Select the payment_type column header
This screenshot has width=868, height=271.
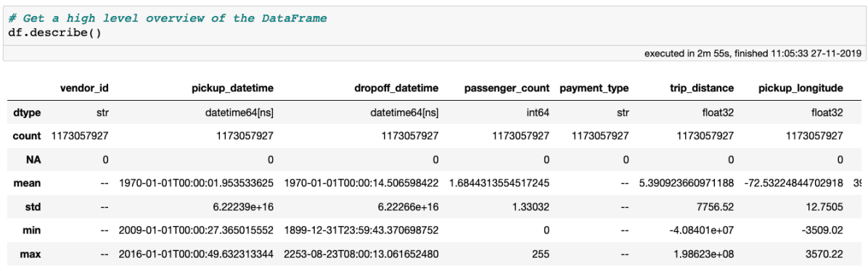[594, 88]
